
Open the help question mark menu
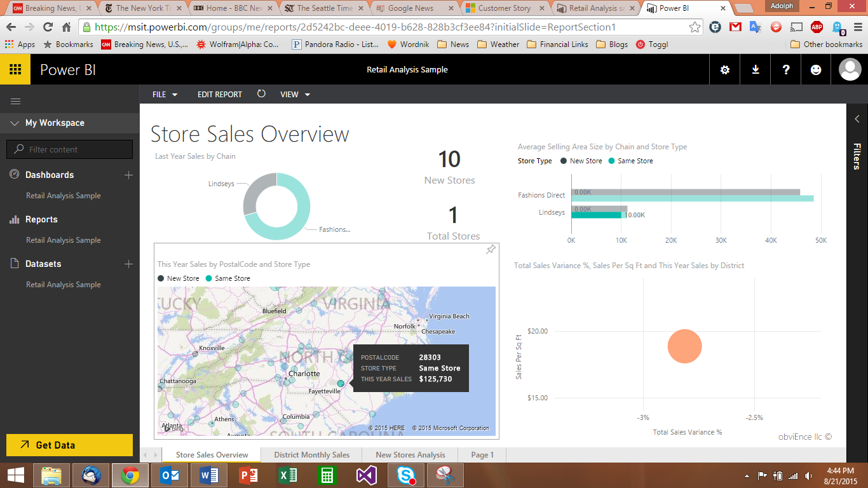(x=786, y=70)
